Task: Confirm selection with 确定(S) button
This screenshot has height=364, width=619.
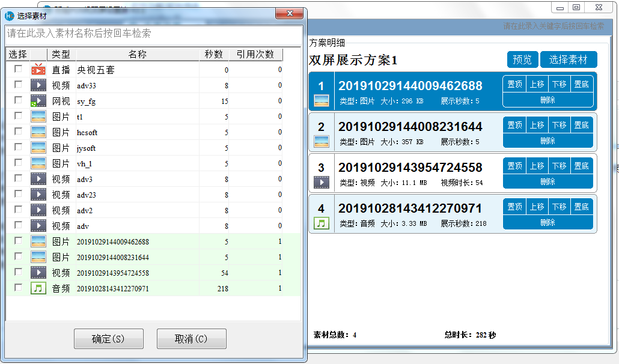Action: click(x=109, y=339)
